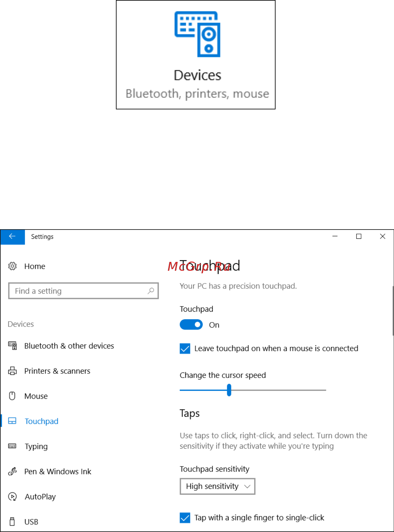
Task: Minimize the Settings window
Action: point(335,237)
